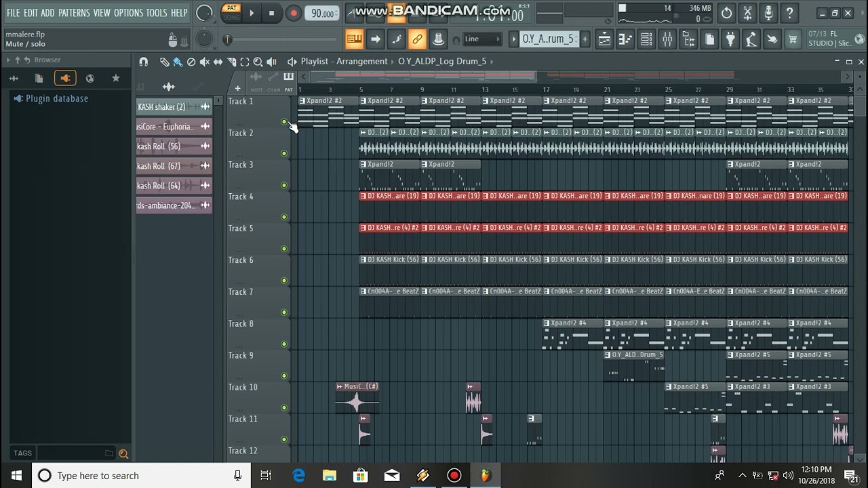868x488 pixels.
Task: Choose the Select marquee tool
Action: [x=245, y=62]
